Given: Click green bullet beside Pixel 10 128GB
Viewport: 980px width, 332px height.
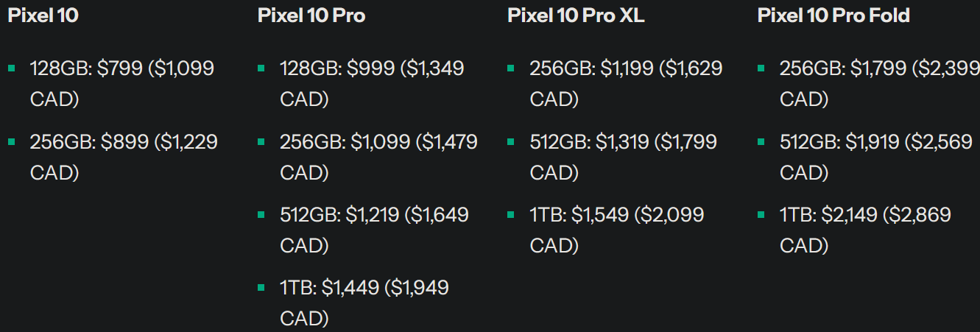Looking at the screenshot, I should coord(11,68).
